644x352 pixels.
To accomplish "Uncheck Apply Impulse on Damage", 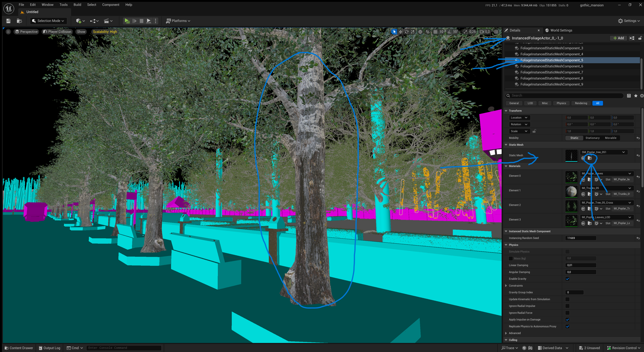I will (568, 319).
